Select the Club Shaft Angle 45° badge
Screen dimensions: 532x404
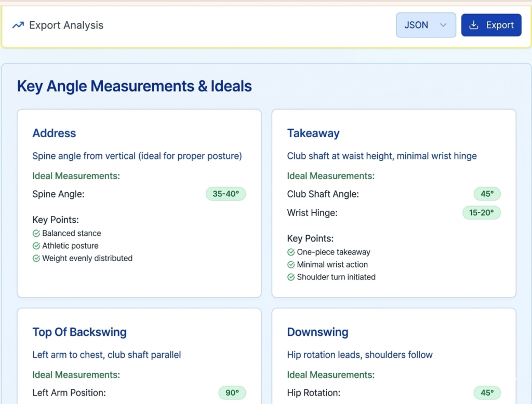(x=487, y=194)
